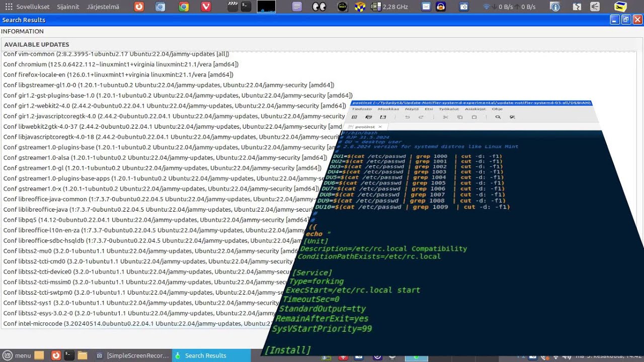Click the blue info icon in top panel
The height and width of the screenshot is (362, 644).
(x=555, y=7)
